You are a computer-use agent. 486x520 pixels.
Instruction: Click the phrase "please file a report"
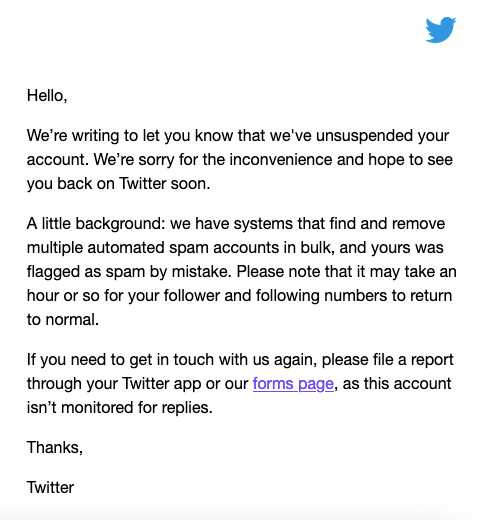(388, 360)
